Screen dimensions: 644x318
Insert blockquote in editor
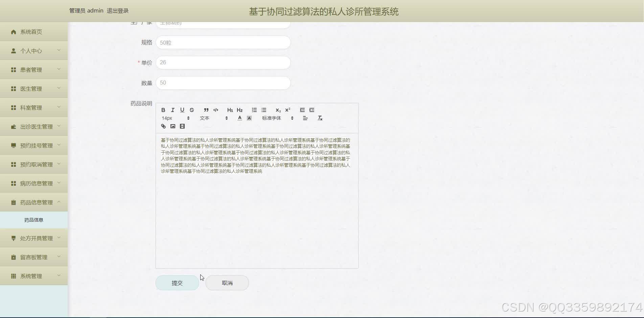[206, 110]
